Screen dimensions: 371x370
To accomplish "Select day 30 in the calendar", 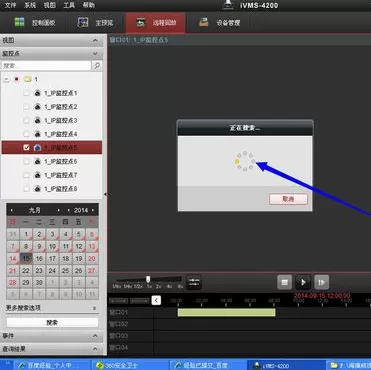I will click(39, 283).
